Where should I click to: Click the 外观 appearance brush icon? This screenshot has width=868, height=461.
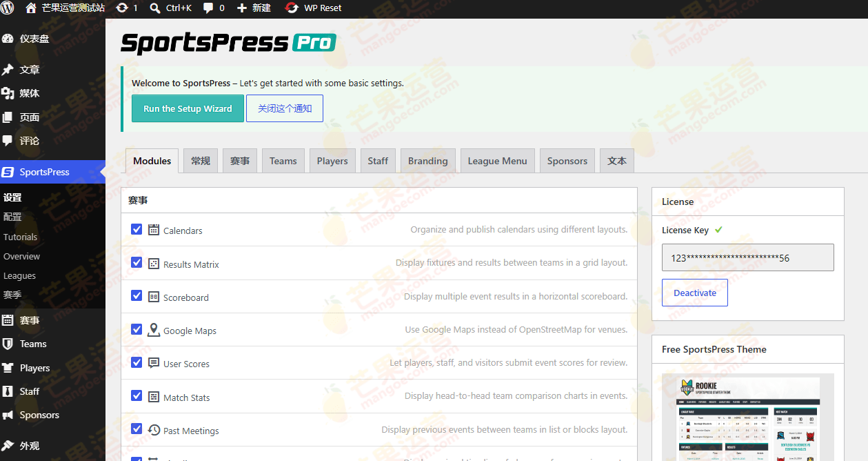pyautogui.click(x=8, y=446)
